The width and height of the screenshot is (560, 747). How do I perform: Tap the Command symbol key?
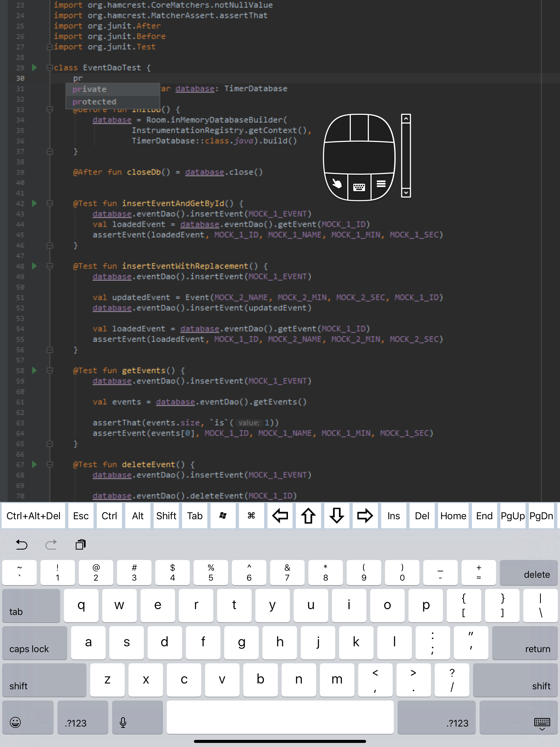[251, 516]
